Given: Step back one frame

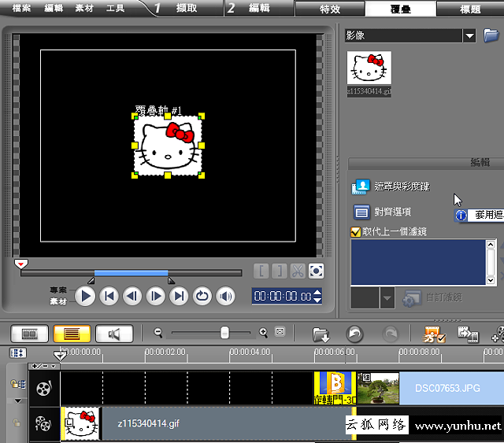Looking at the screenshot, I should (x=132, y=296).
